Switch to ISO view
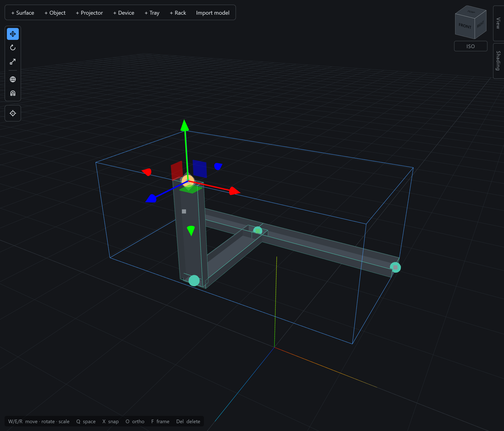 [x=470, y=46]
